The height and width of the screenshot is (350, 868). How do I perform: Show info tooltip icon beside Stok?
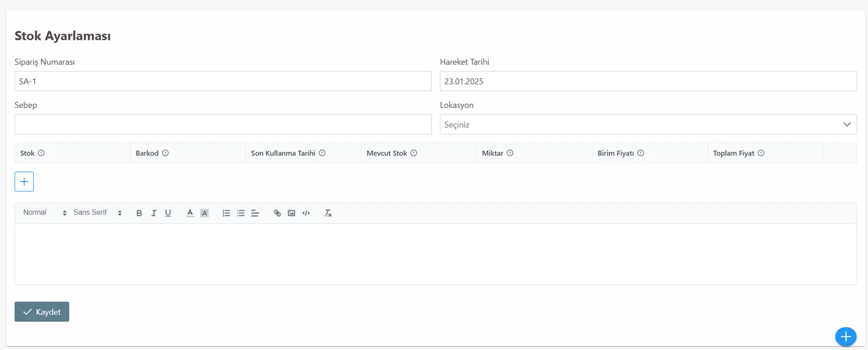41,153
